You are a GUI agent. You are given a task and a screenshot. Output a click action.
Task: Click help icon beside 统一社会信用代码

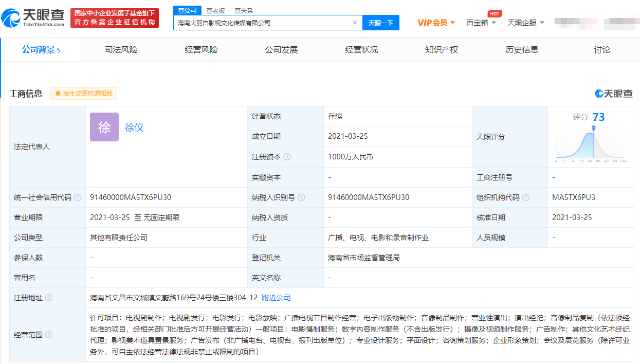pos(78,197)
